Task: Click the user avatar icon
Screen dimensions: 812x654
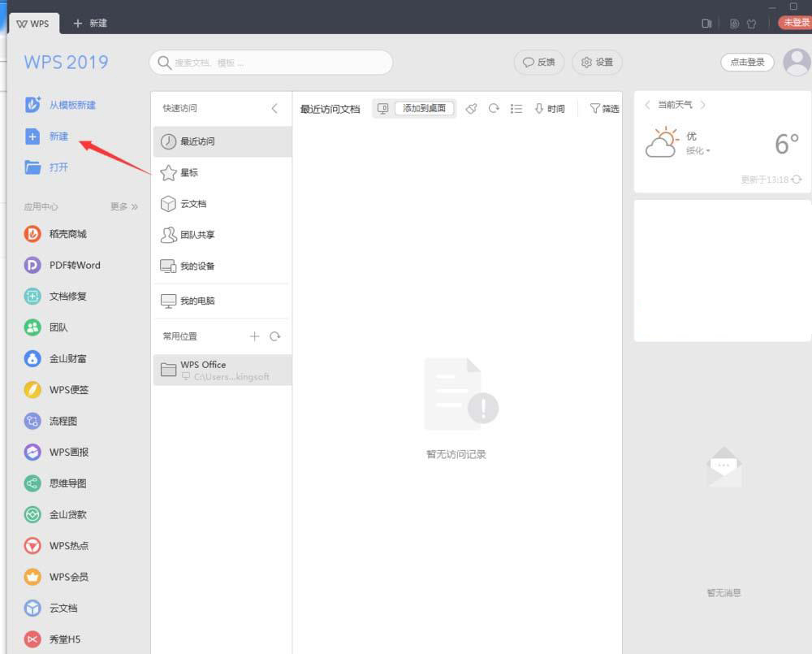Action: point(797,63)
